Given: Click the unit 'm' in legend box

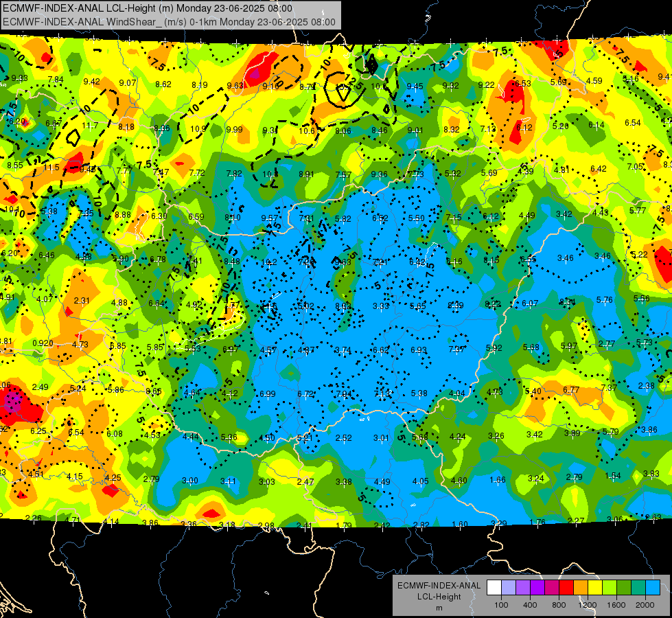Looking at the screenshot, I should pyautogui.click(x=439, y=608).
